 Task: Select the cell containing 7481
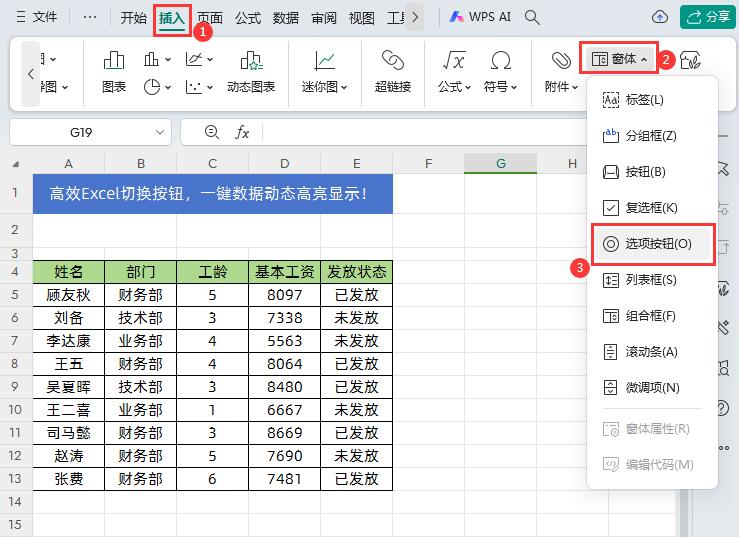pos(285,479)
